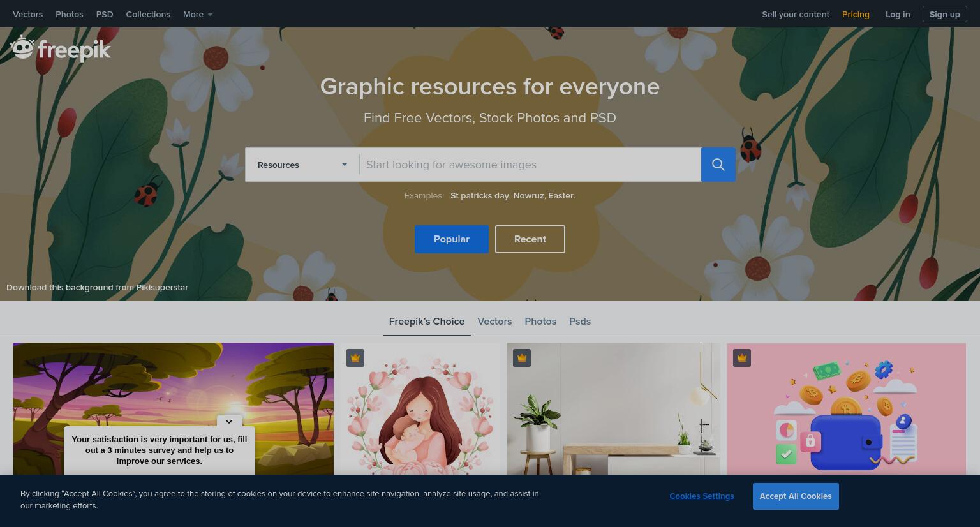Click the blue search magnifier button
980x527 pixels.
[718, 165]
